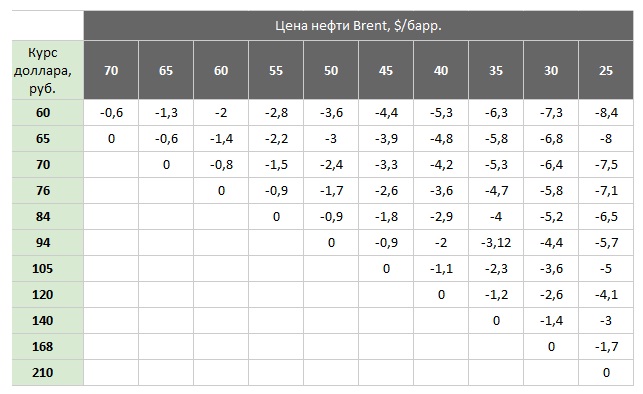Click the empty cell at row 210, column 70
Screen dimensions: 643x394
tap(111, 373)
